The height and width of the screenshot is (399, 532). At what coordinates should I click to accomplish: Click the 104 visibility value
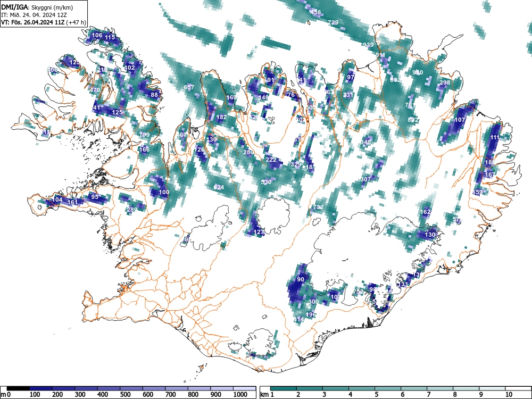(x=57, y=199)
